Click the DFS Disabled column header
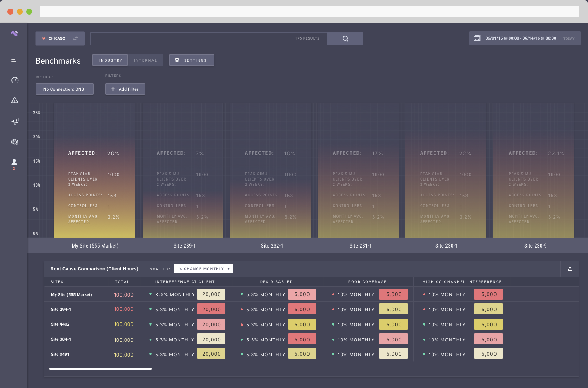588x388 pixels. pos(277,282)
